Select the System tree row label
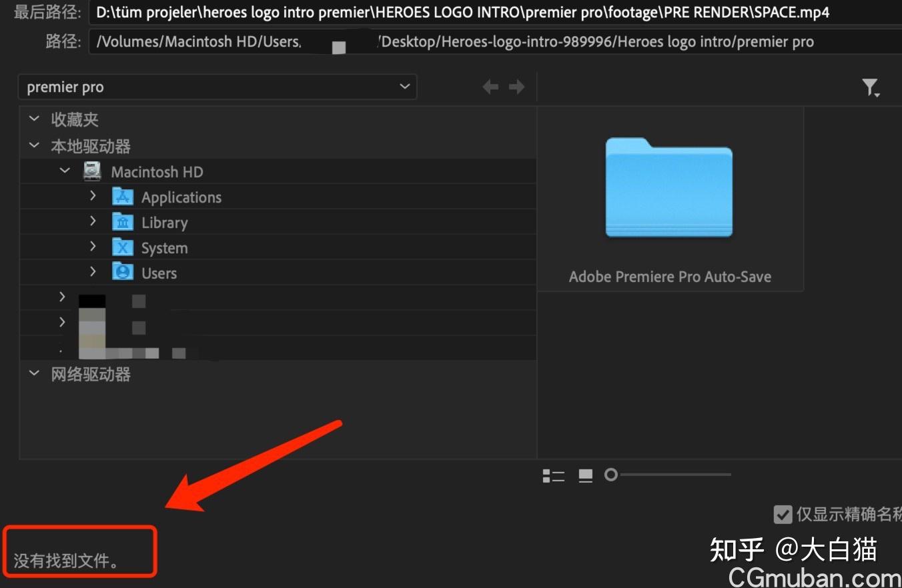 click(x=165, y=248)
